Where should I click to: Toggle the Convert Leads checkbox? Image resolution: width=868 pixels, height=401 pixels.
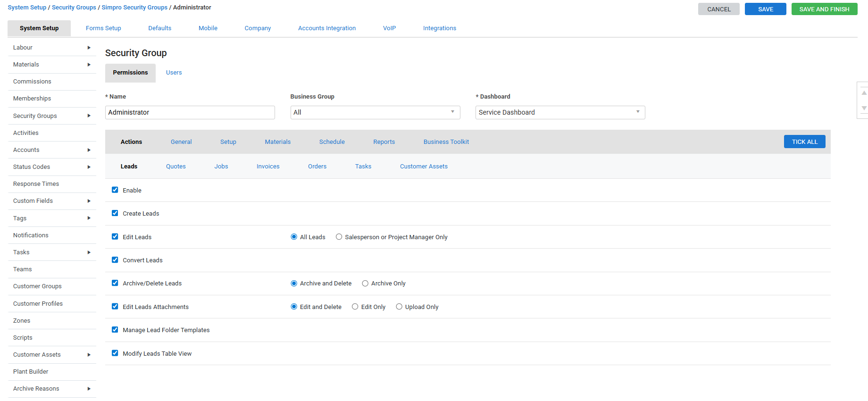pos(115,260)
